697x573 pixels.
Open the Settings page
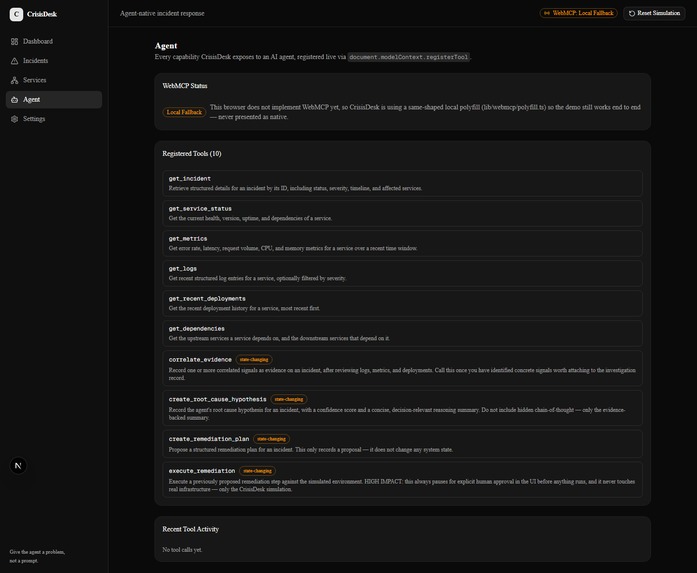tap(54, 119)
